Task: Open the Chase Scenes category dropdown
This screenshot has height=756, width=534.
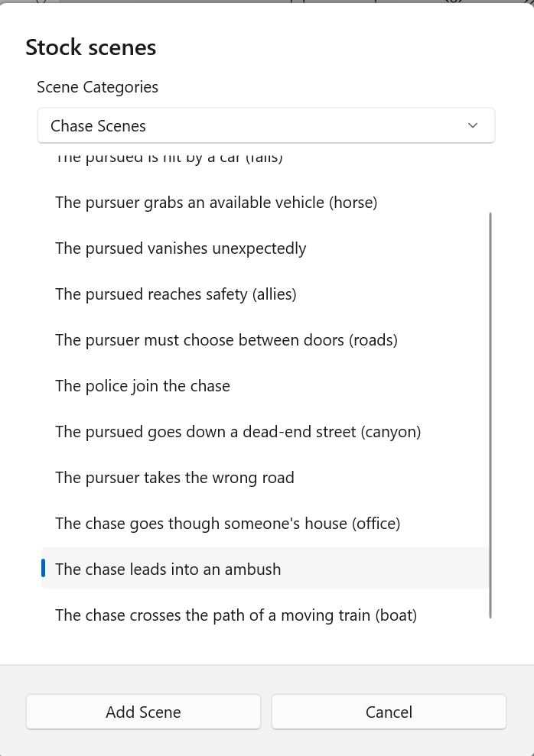Action: pos(265,125)
